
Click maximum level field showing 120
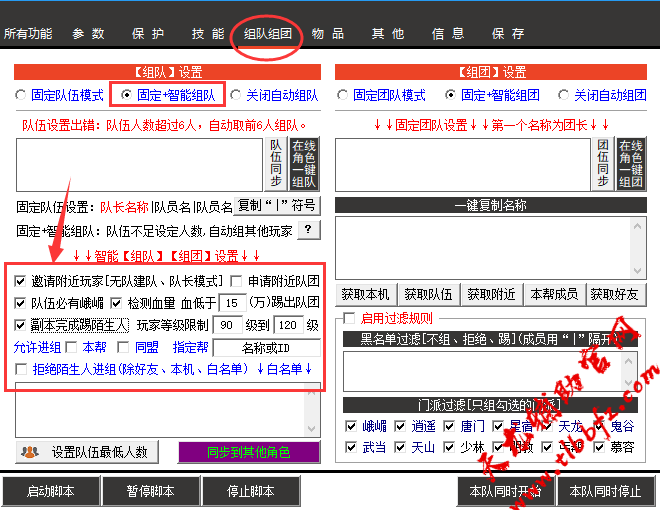pyautogui.click(x=288, y=325)
